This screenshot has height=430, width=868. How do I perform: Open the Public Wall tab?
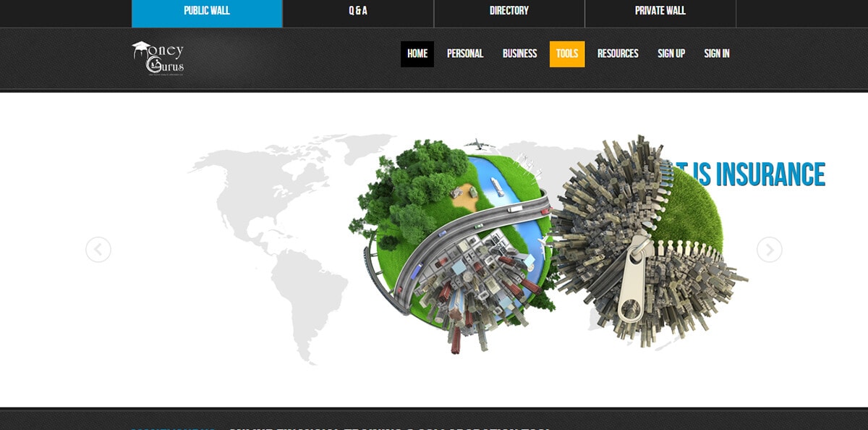click(207, 12)
